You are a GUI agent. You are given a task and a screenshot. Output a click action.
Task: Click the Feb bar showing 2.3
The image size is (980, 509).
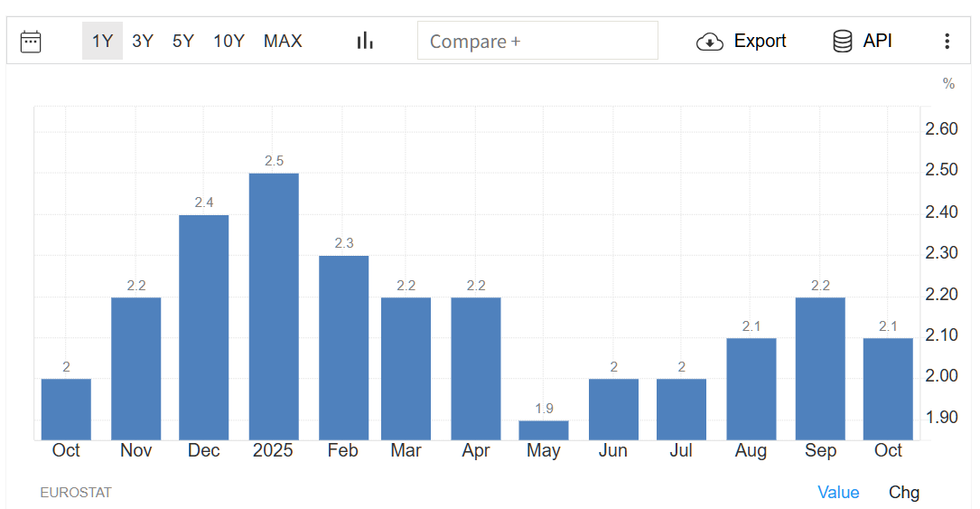(x=343, y=347)
